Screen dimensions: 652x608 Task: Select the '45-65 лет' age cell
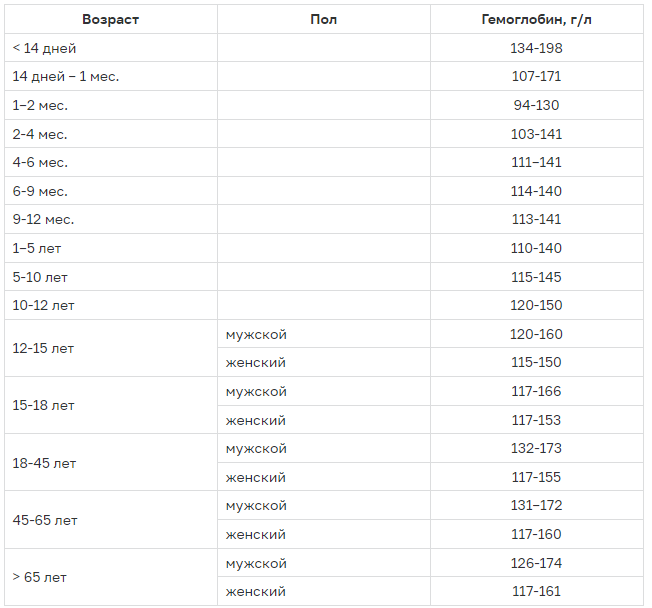tap(45, 520)
